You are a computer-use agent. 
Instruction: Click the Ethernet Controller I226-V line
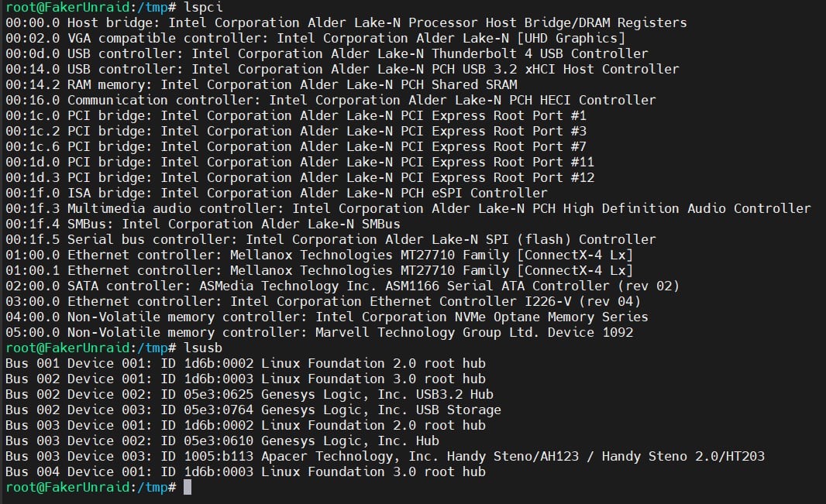tap(323, 301)
